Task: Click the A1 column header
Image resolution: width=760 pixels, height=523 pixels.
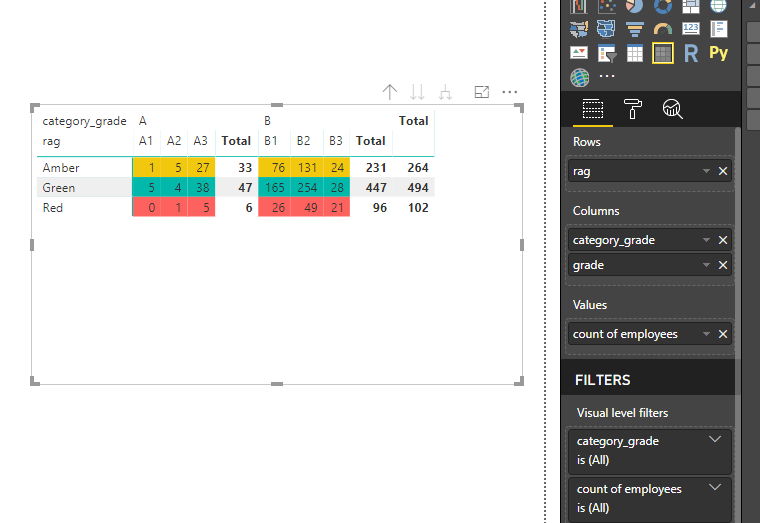Action: [146, 141]
